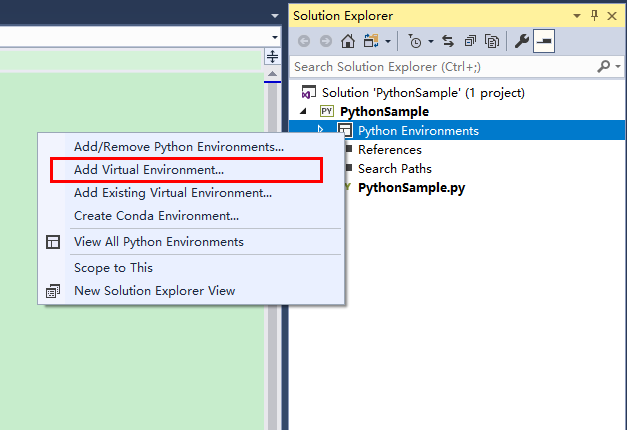Expand the Python Environments tree node

pyautogui.click(x=320, y=129)
